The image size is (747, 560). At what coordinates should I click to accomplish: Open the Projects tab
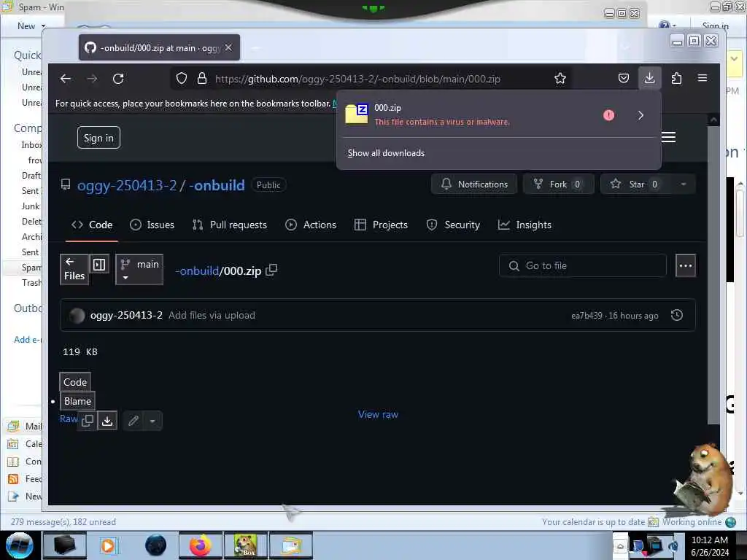(x=381, y=225)
